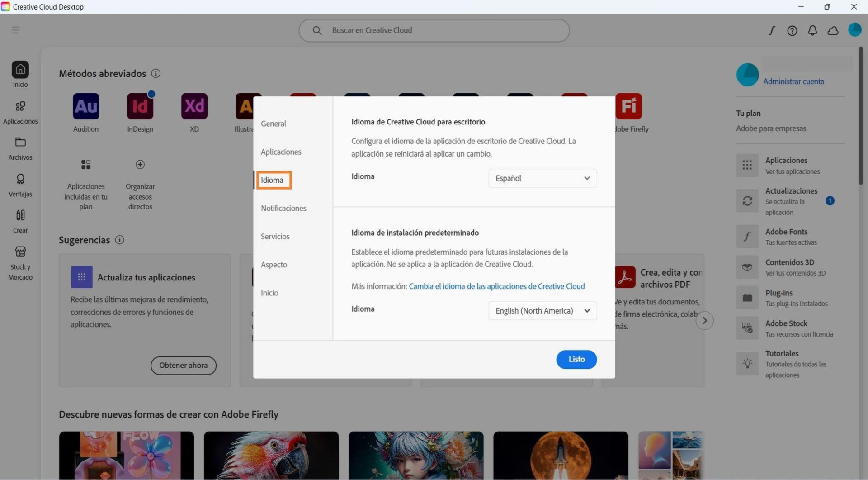Select General preferences tab
The height and width of the screenshot is (480, 868).
(274, 124)
